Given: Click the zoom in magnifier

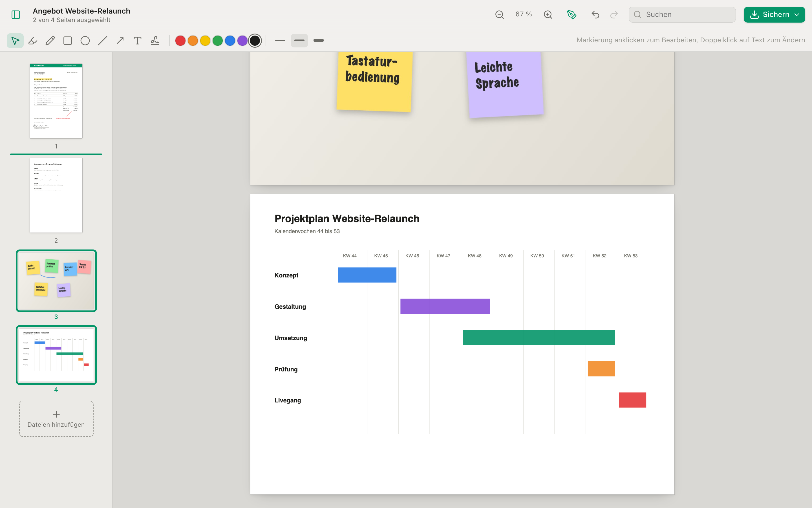Looking at the screenshot, I should 548,14.
